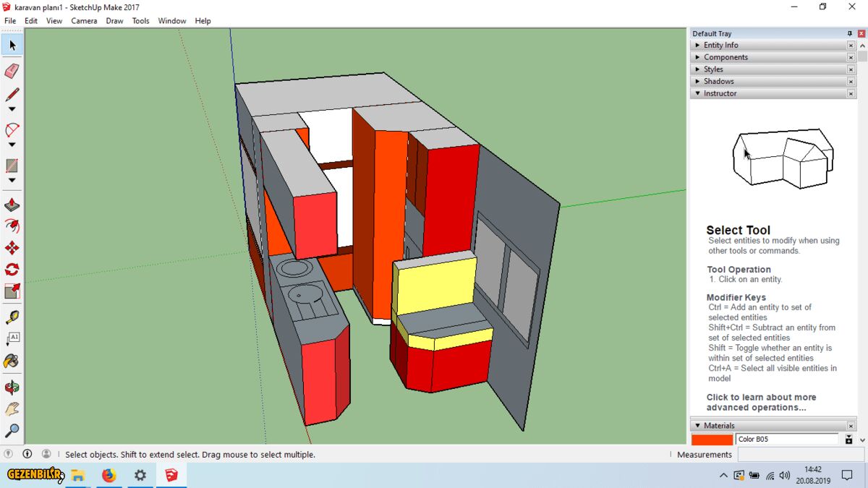Screen dimensions: 868x488
Task: Close the Components panel
Action: [851, 58]
